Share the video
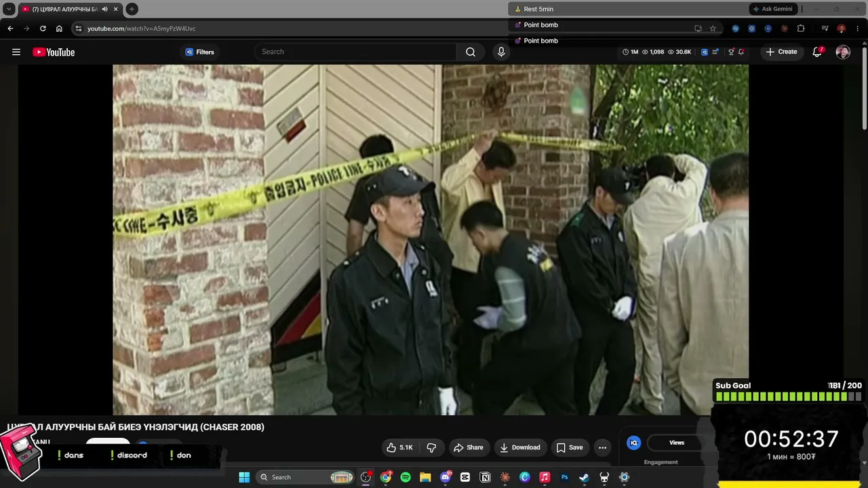868x488 pixels. pos(469,447)
